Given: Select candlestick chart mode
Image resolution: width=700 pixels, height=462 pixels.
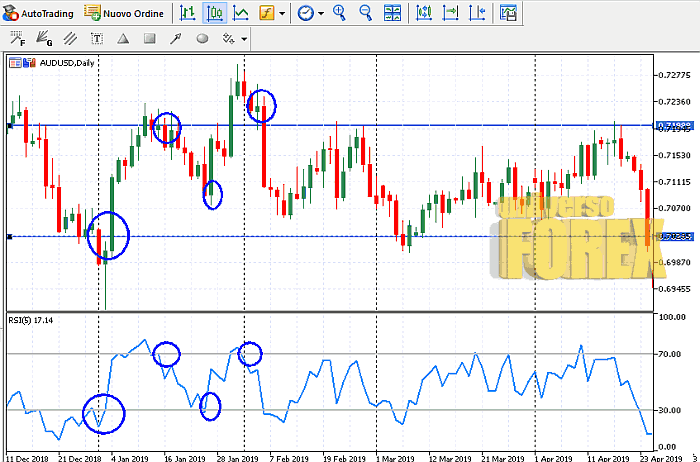Looking at the screenshot, I should (214, 13).
